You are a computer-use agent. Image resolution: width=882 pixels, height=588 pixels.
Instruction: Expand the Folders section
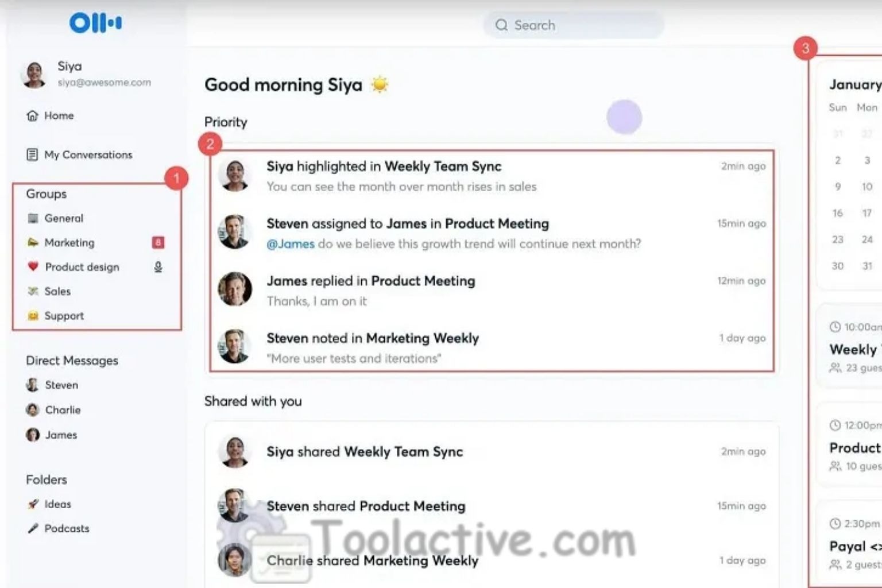[46, 479]
